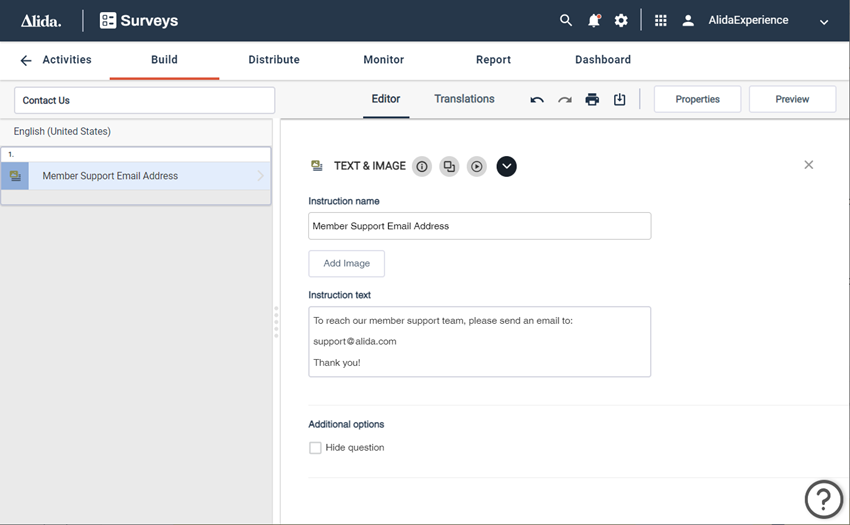Image resolution: width=850 pixels, height=525 pixels.
Task: Open the Surveys app icon
Action: click(x=107, y=21)
